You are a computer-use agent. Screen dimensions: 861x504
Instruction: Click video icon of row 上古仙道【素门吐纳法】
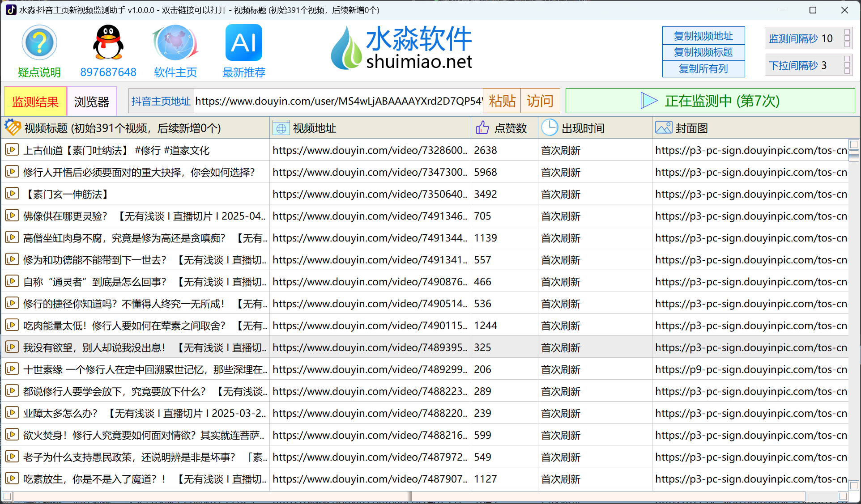pyautogui.click(x=12, y=150)
